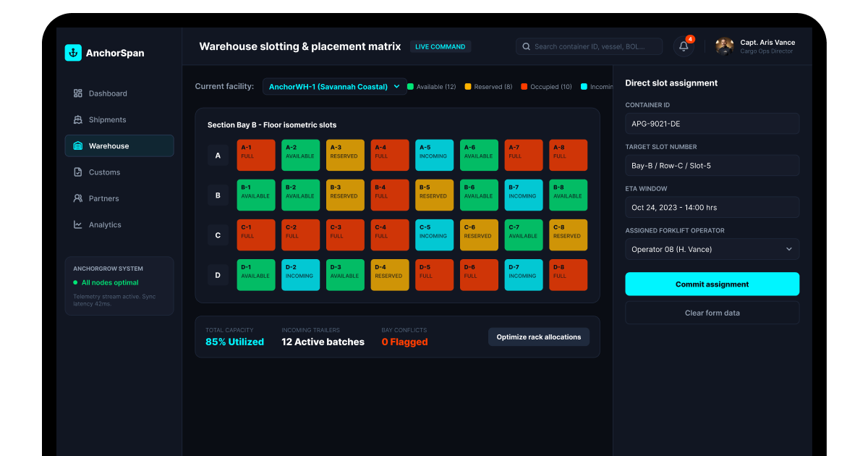This screenshot has width=868, height=456.
Task: Select slot B-8 Available
Action: [569, 195]
